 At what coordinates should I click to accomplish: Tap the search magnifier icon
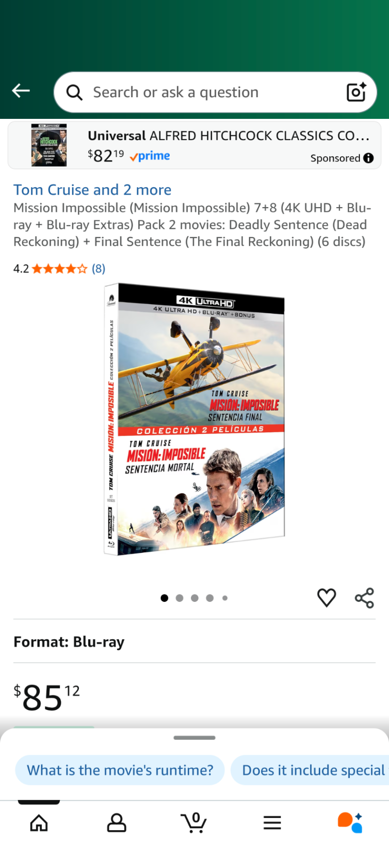click(x=74, y=92)
